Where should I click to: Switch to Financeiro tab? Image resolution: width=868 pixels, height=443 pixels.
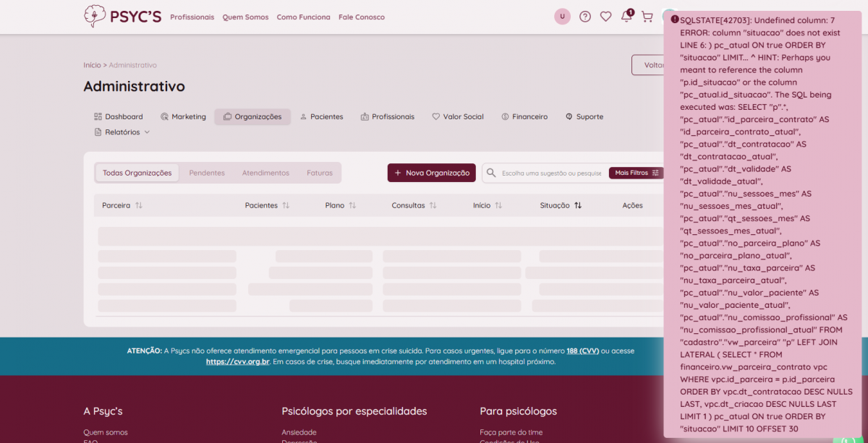524,116
